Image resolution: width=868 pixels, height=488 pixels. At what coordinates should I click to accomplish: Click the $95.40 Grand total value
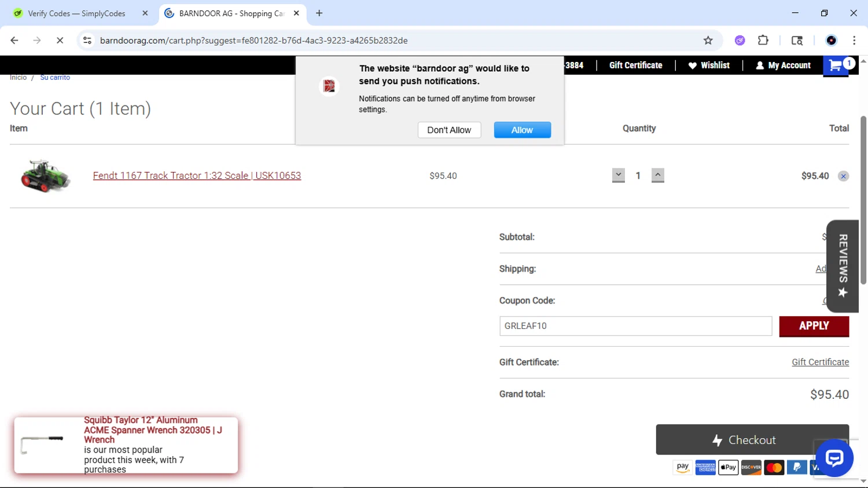[x=829, y=395]
